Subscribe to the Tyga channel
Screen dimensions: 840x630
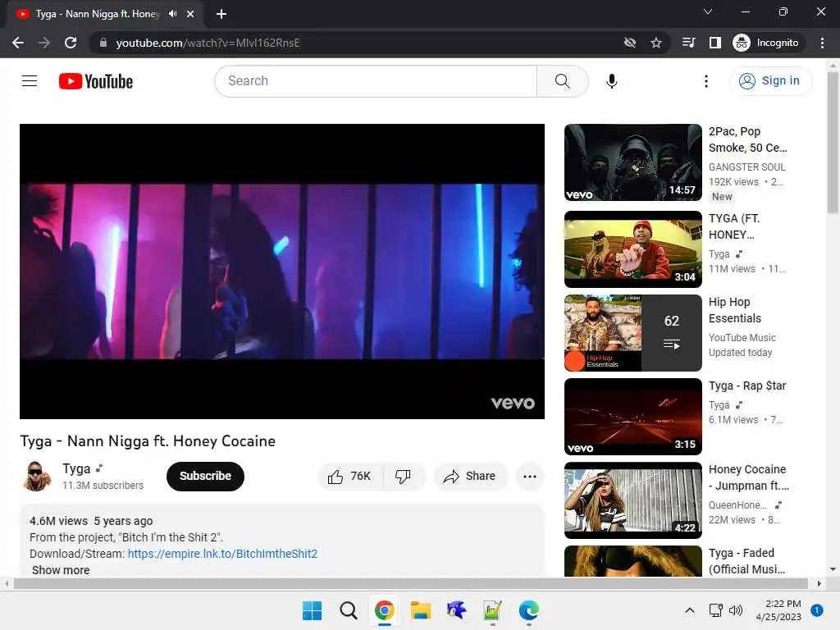pyautogui.click(x=205, y=477)
